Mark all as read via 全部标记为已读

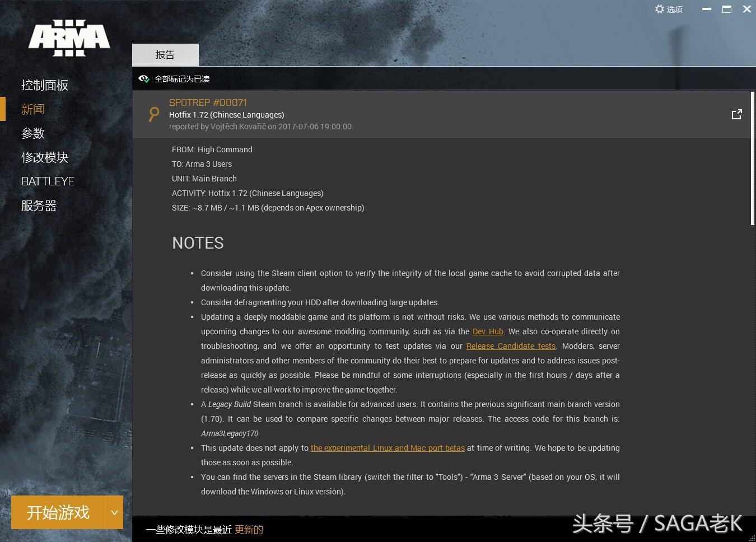point(182,79)
